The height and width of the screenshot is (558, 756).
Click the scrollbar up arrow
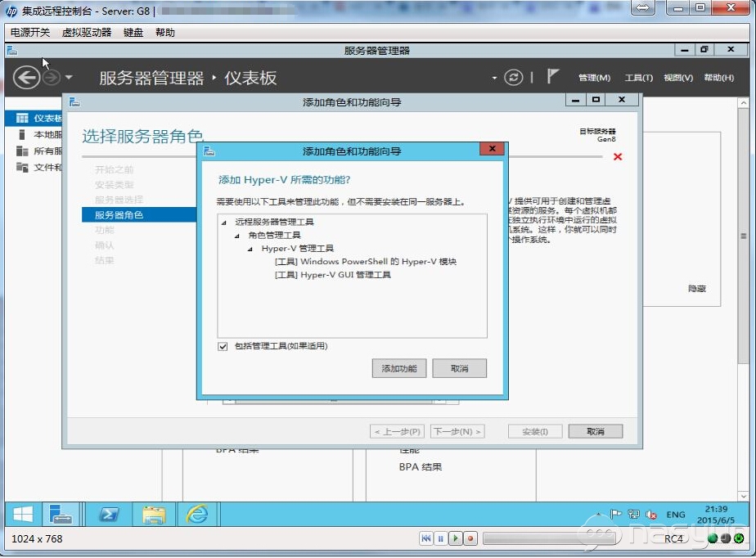pos(744,103)
